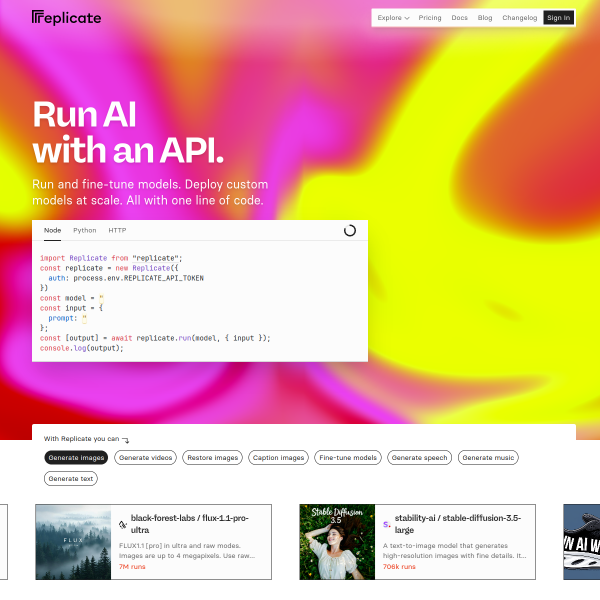
Task: Open the FLUX forest thumbnail image
Action: tap(73, 542)
